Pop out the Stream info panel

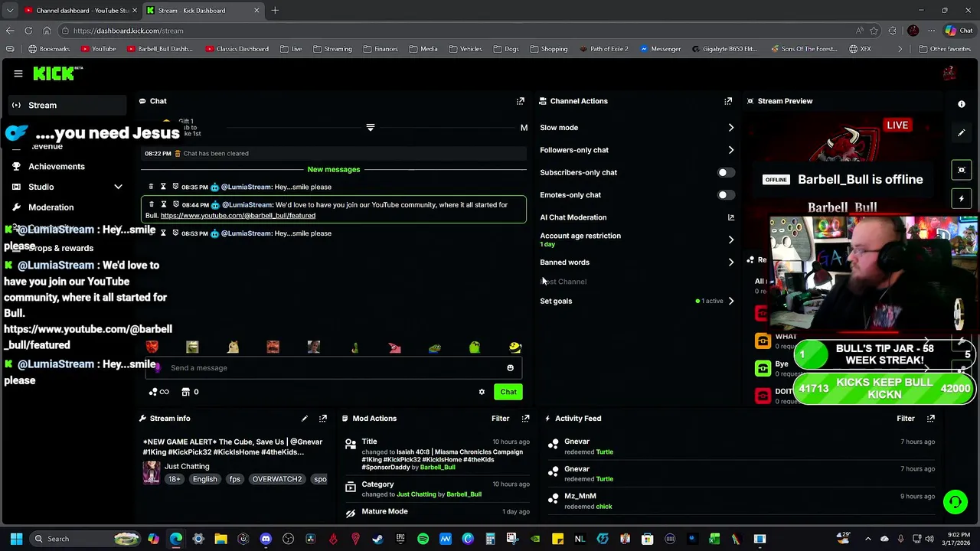click(323, 419)
